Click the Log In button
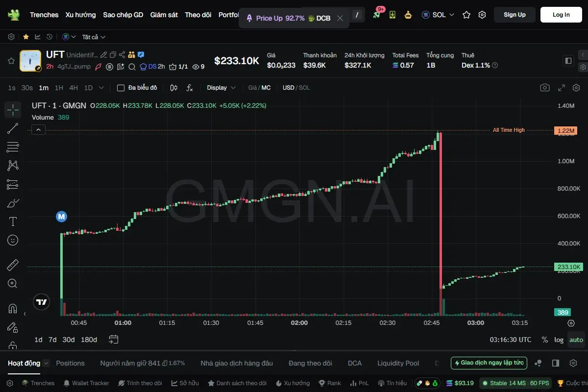 coord(561,15)
